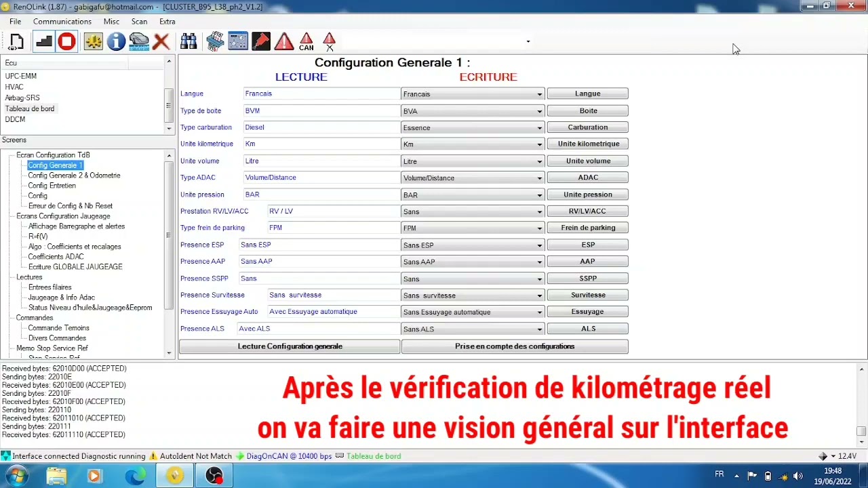Image resolution: width=868 pixels, height=488 pixels.
Task: Click the Screens tree vertical scrollbar
Action: click(169, 254)
